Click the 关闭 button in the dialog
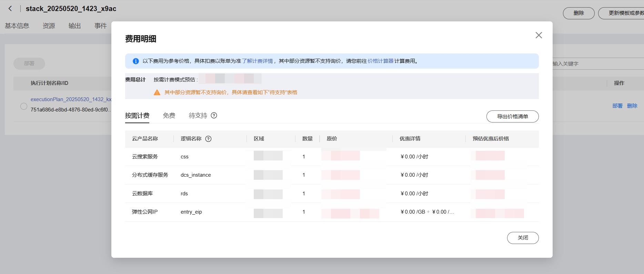The image size is (644, 274). [x=523, y=238]
